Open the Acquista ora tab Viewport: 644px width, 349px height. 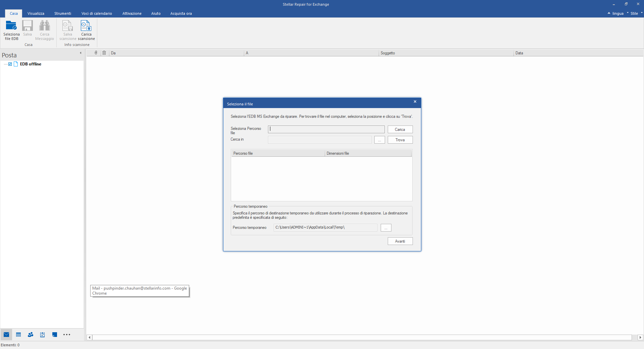[181, 13]
